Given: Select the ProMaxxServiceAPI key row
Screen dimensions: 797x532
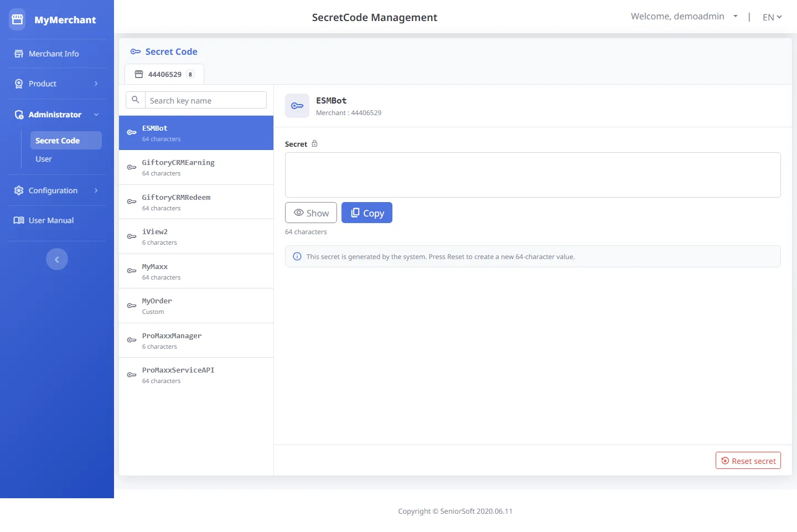Looking at the screenshot, I should pyautogui.click(x=196, y=375).
